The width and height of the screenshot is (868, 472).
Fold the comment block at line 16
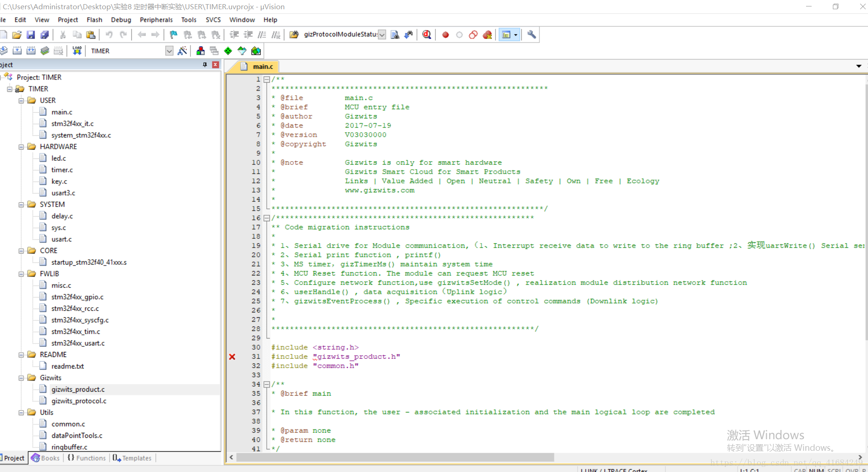tap(267, 218)
